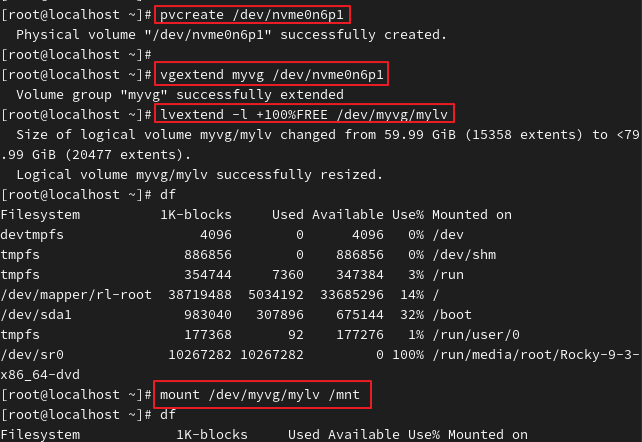Click 'Logical volume myvg/mylv successfully resized.' line

click(x=199, y=175)
